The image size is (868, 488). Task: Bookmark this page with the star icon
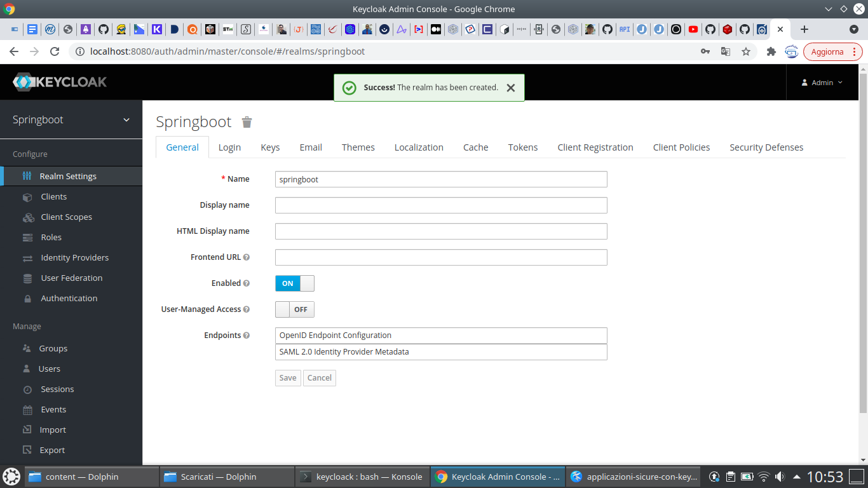746,51
